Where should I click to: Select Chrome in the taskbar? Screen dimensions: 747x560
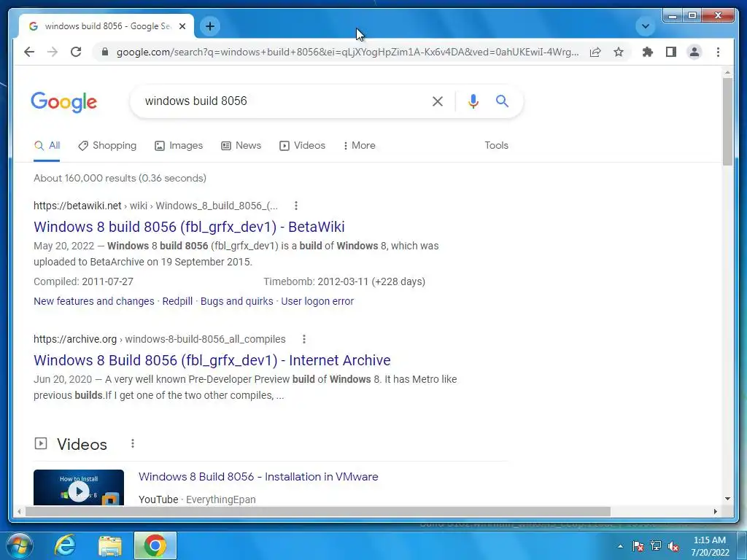point(155,545)
